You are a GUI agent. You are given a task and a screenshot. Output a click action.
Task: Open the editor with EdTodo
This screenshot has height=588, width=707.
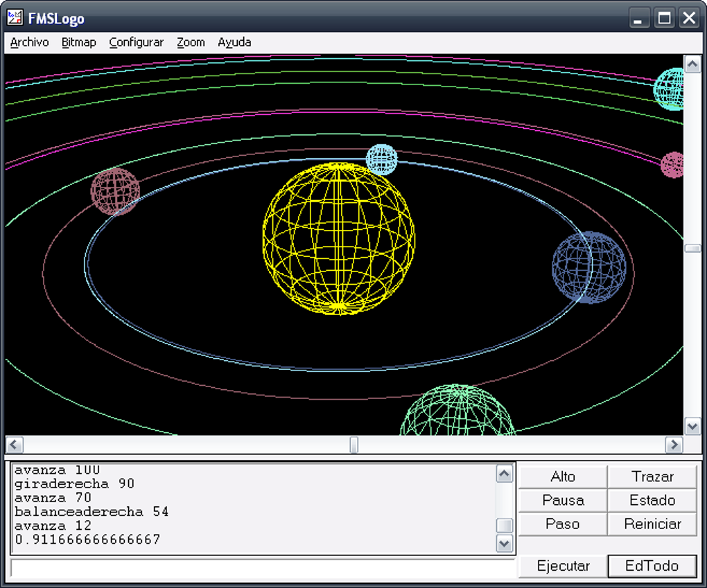click(x=652, y=566)
